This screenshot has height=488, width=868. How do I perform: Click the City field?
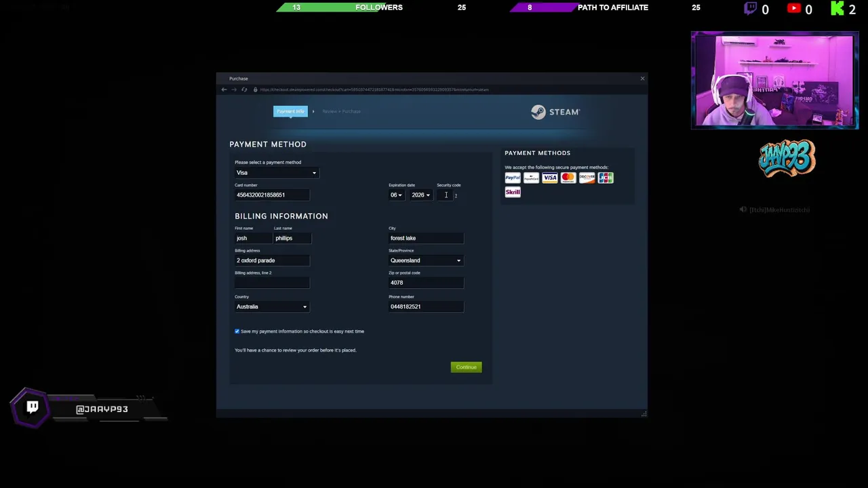[x=426, y=238]
